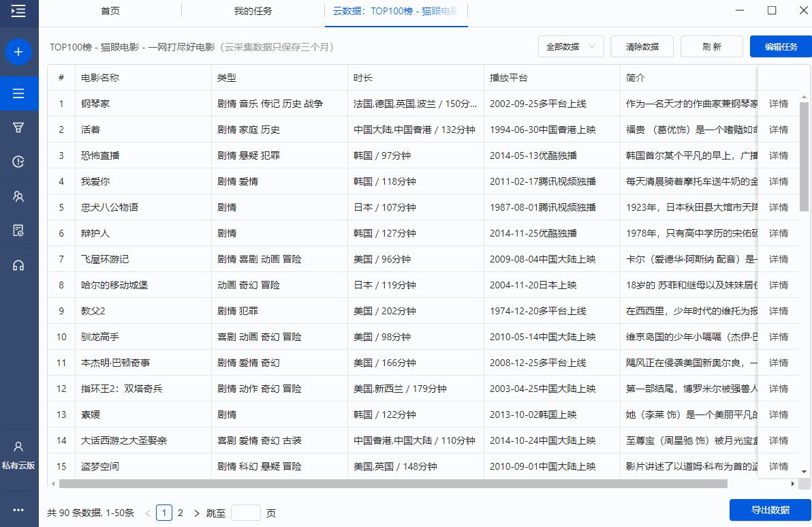Switch to the 首页 tab
This screenshot has width=812, height=527.
tap(110, 11)
